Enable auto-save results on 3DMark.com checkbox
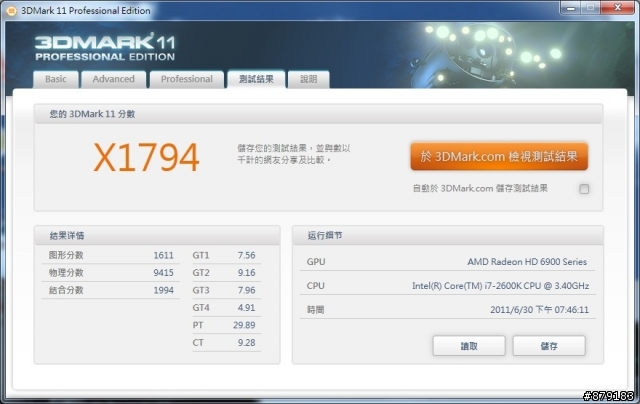Image resolution: width=640 pixels, height=404 pixels. [584, 189]
